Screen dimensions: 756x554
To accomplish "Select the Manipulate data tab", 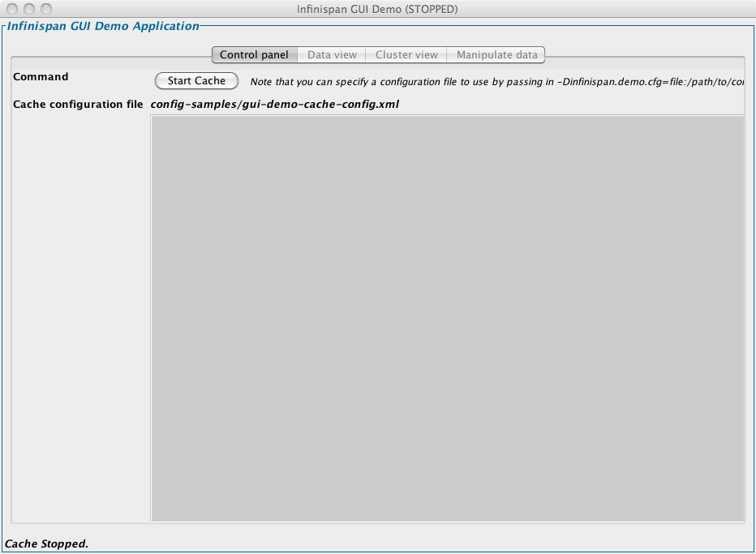I will (x=496, y=55).
